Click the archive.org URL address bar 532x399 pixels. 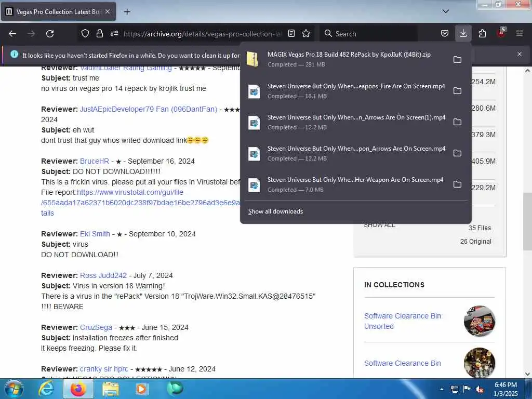[x=203, y=34]
